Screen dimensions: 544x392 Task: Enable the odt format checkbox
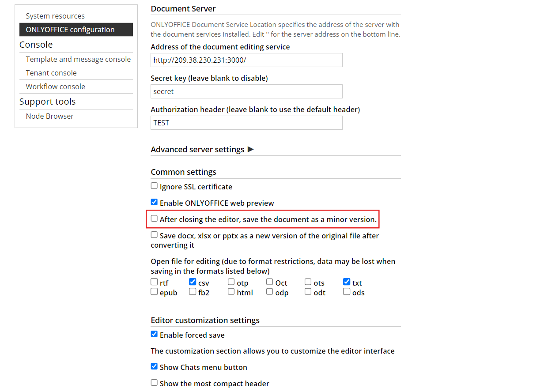[x=308, y=292]
